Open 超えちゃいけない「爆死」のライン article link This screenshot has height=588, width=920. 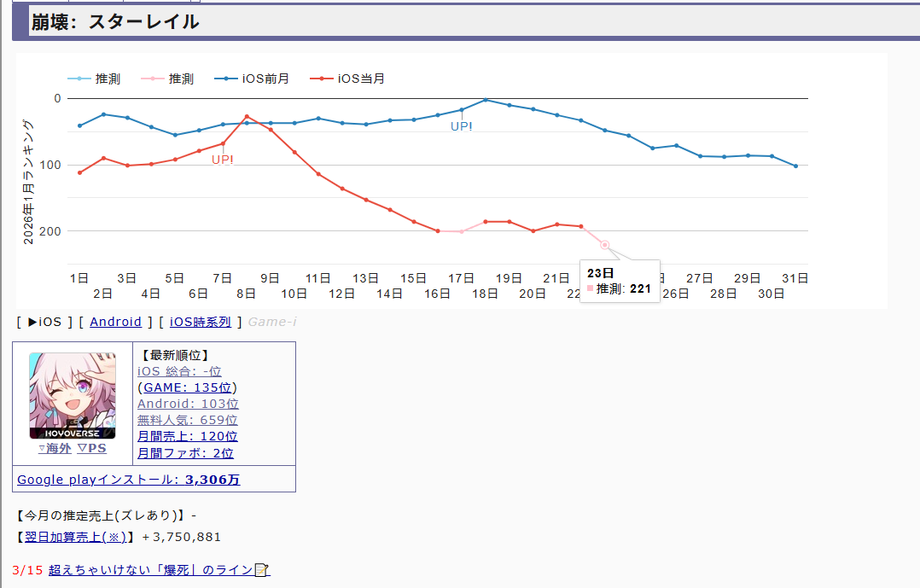click(x=151, y=570)
